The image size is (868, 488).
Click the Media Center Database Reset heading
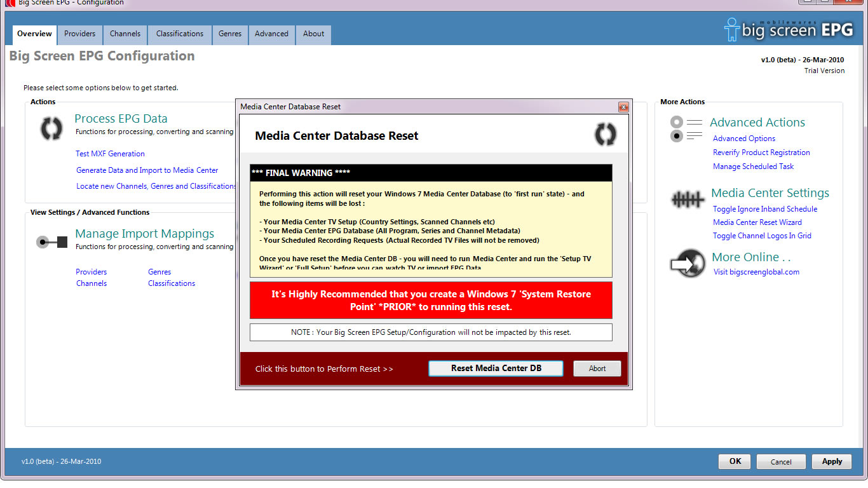tap(337, 136)
